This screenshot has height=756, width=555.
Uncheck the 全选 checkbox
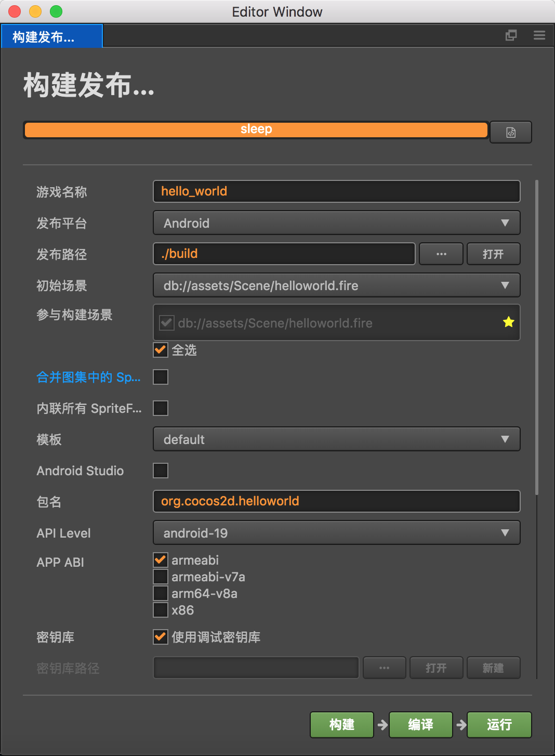point(161,350)
